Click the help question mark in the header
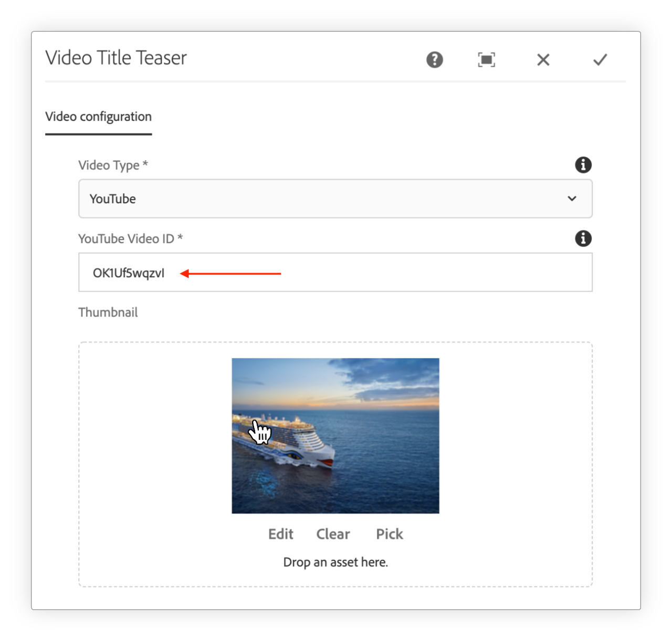The width and height of the screenshot is (672, 641). tap(434, 60)
